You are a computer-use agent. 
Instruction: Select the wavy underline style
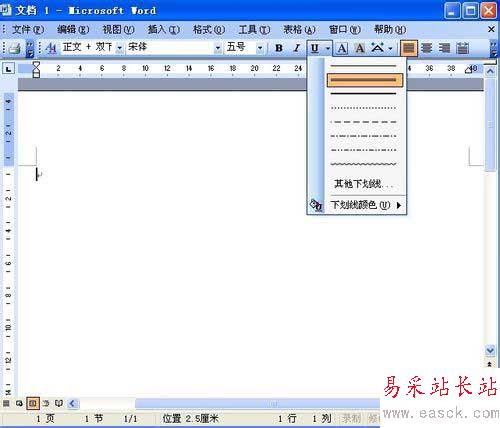(365, 164)
